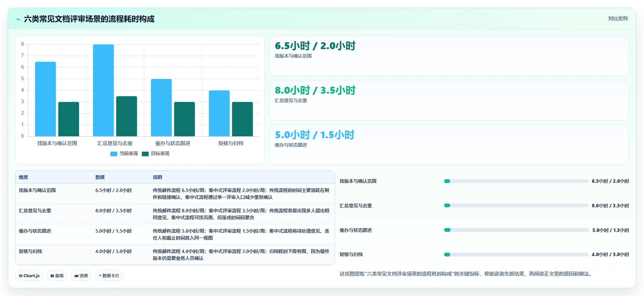Toggle the 当前表现 legend item

click(x=124, y=154)
